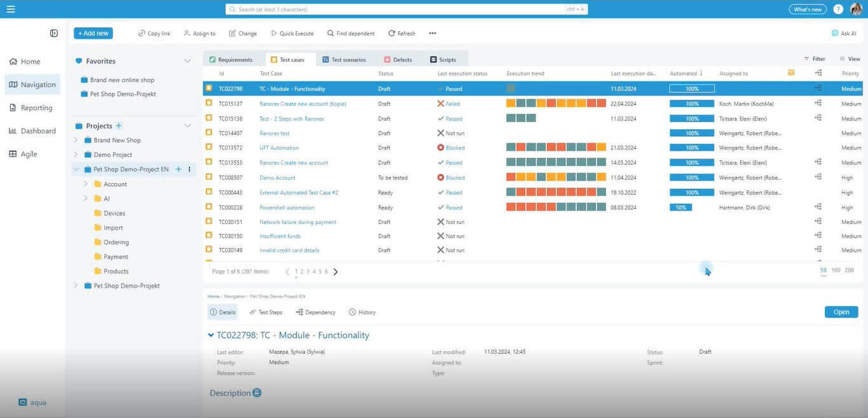Collapse the Favorites section

coord(188,61)
